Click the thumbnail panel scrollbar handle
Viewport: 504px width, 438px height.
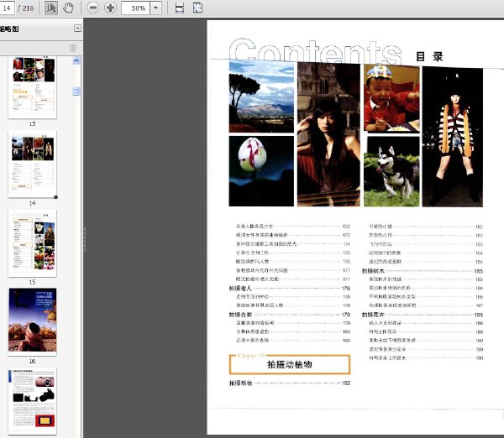76,91
